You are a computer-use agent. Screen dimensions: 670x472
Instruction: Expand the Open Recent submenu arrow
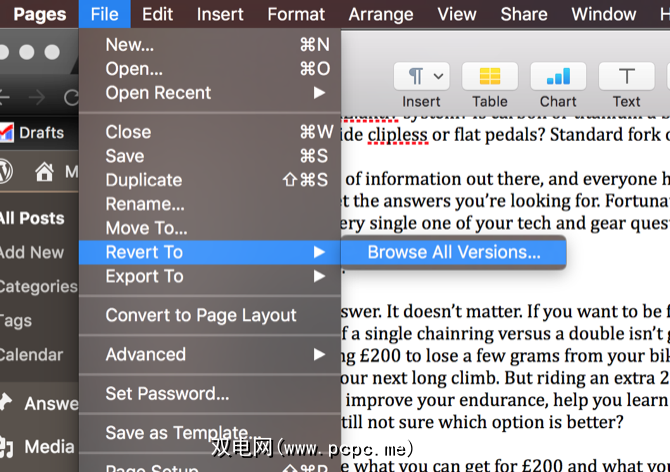click(x=319, y=93)
